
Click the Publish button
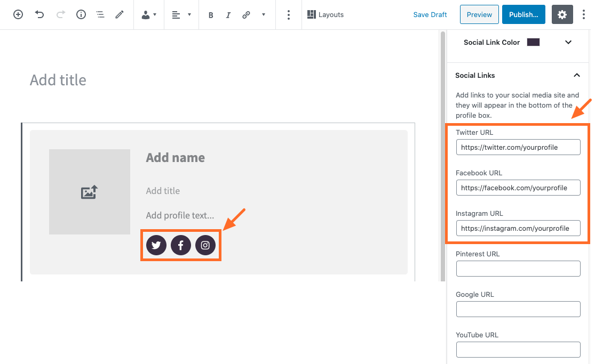(523, 14)
